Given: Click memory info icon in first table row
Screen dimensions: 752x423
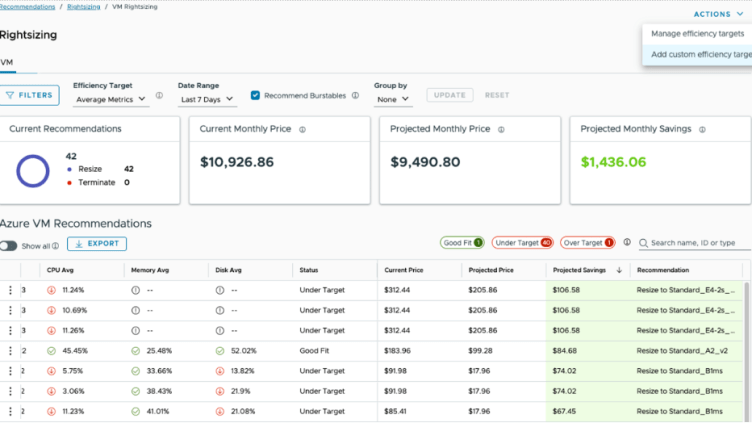Looking at the screenshot, I should (x=136, y=290).
